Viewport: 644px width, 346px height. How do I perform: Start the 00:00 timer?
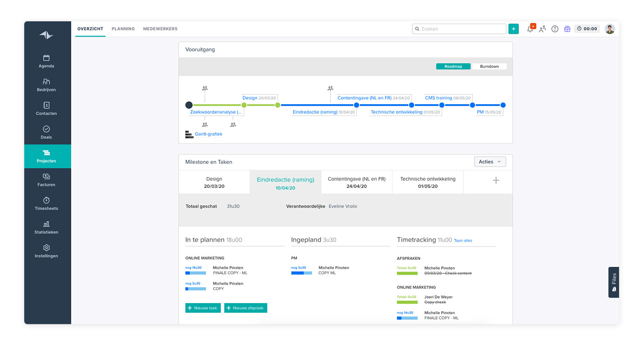click(x=587, y=29)
